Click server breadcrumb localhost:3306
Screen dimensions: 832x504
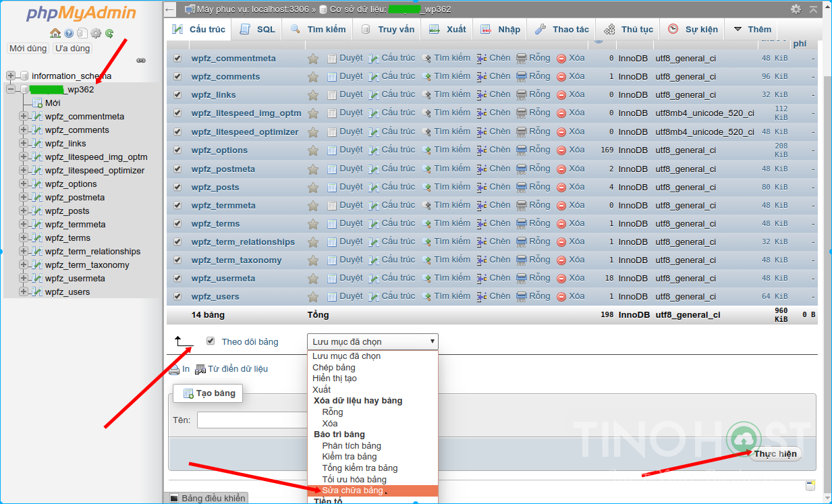(x=247, y=9)
